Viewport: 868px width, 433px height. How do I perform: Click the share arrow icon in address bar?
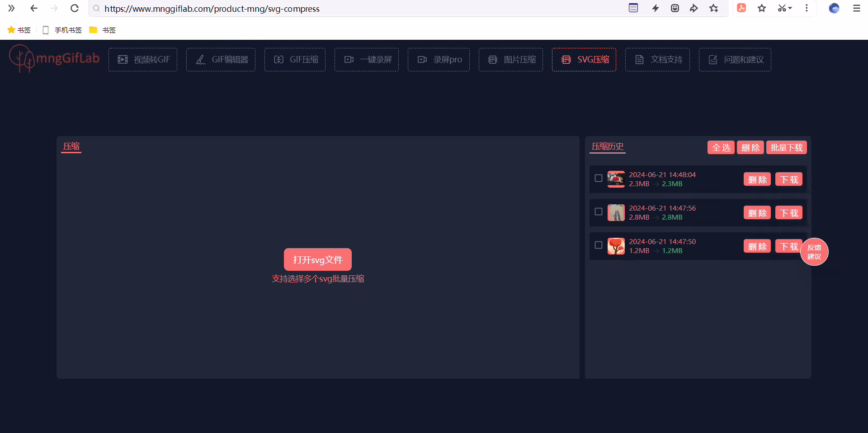click(694, 8)
